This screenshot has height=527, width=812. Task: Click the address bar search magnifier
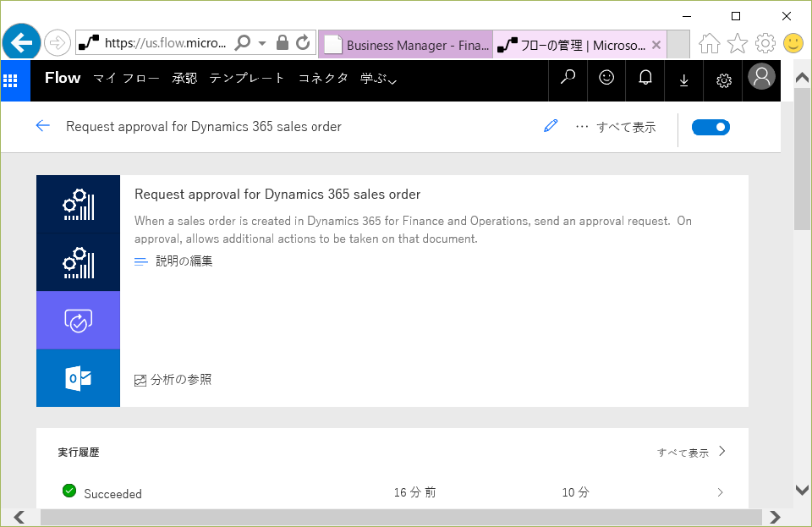pos(242,42)
